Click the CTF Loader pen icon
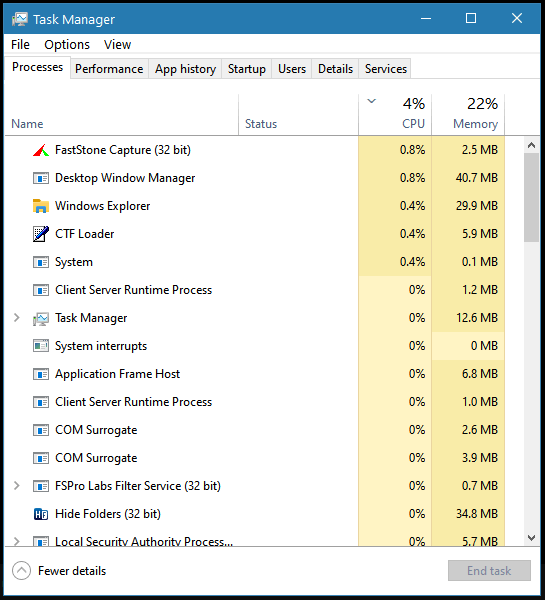This screenshot has width=545, height=600. pos(41,234)
